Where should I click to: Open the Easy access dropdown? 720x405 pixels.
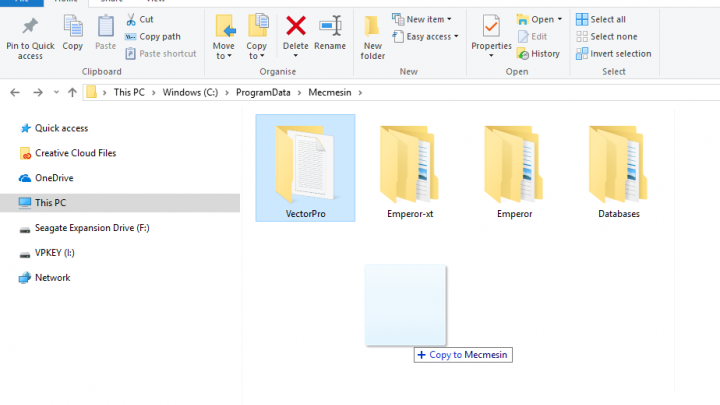426,36
